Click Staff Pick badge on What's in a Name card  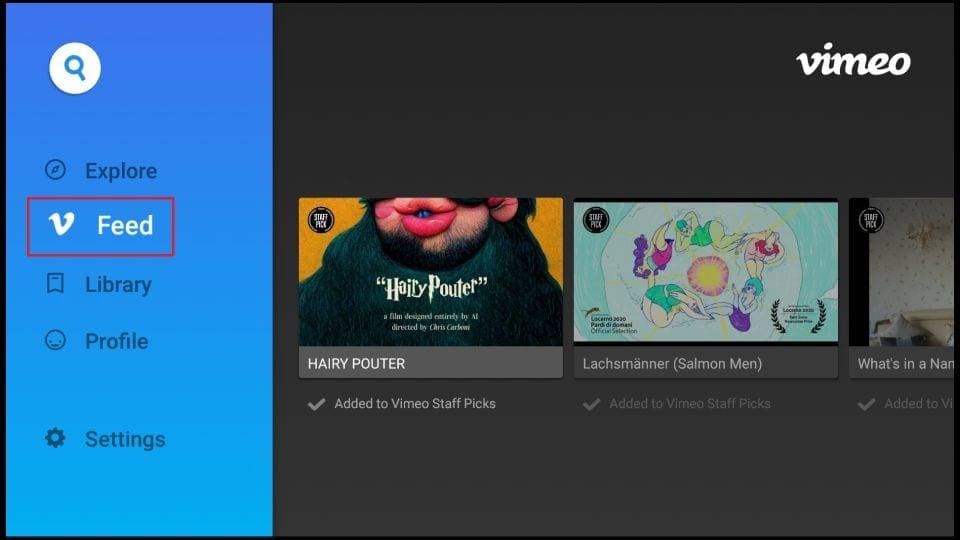tap(871, 220)
